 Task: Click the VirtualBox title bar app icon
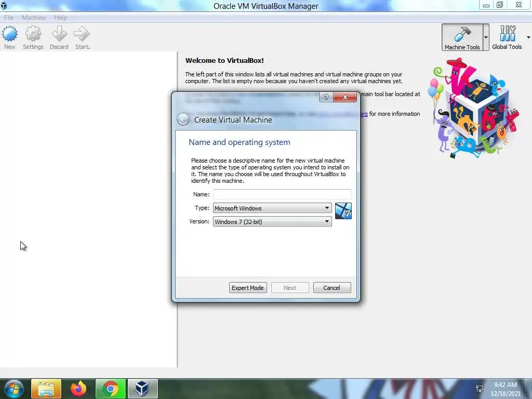(x=4, y=5)
